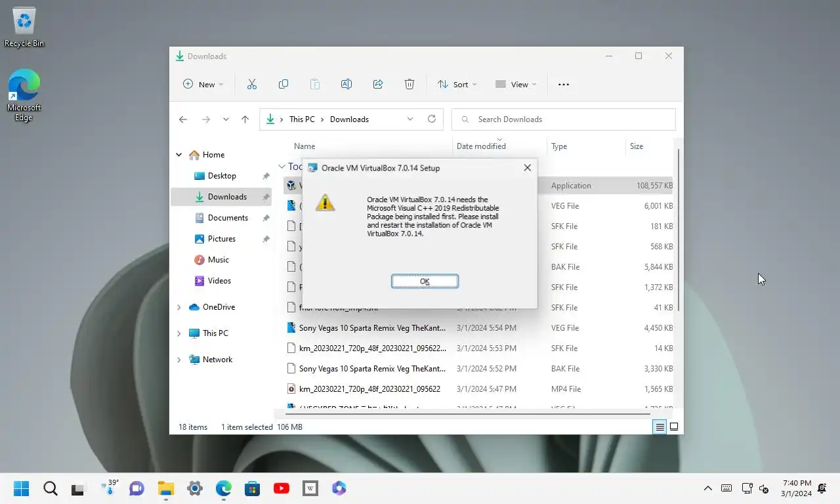This screenshot has width=840, height=504.
Task: Select the Network navigation item
Action: coord(217,360)
